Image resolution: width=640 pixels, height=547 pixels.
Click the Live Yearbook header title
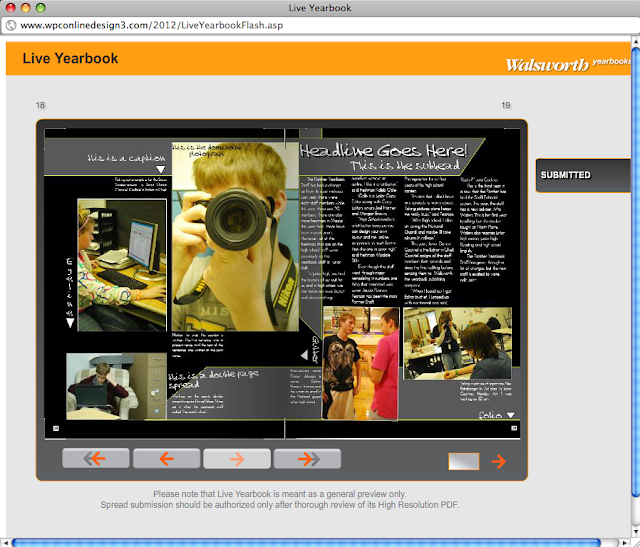tap(70, 58)
